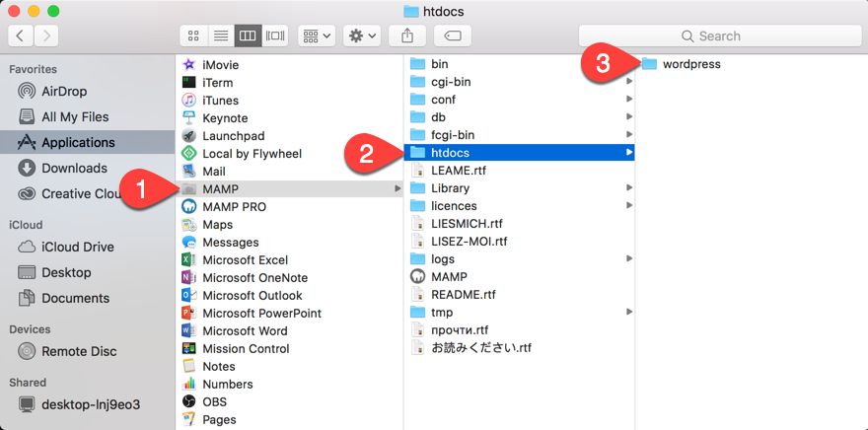Select the Mail app icon
The height and width of the screenshot is (430, 868).
click(189, 171)
